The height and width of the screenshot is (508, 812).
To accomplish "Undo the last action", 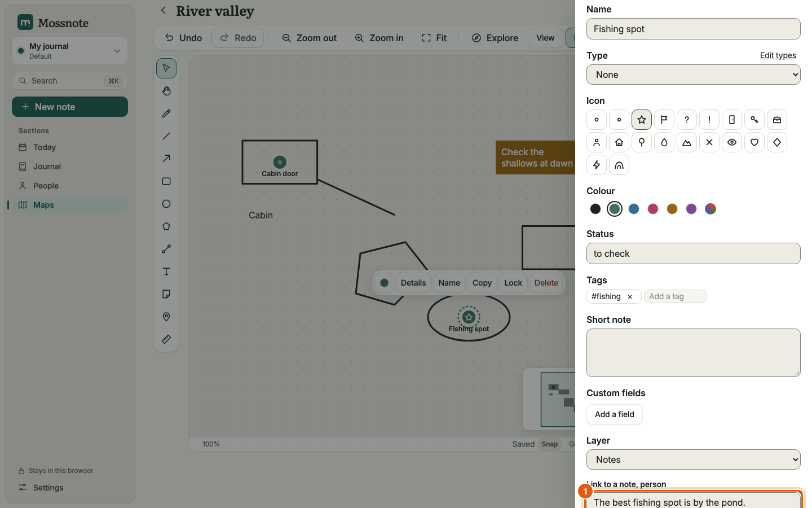I will point(183,38).
